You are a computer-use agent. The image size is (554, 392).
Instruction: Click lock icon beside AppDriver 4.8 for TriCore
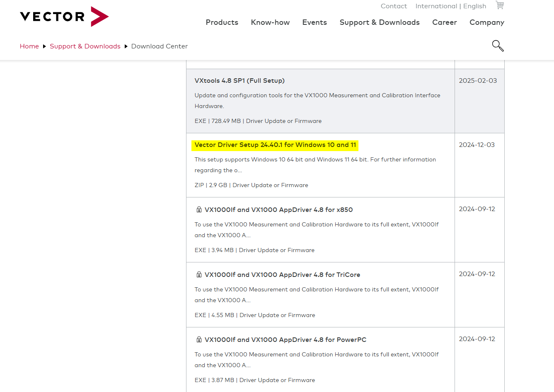coord(199,274)
